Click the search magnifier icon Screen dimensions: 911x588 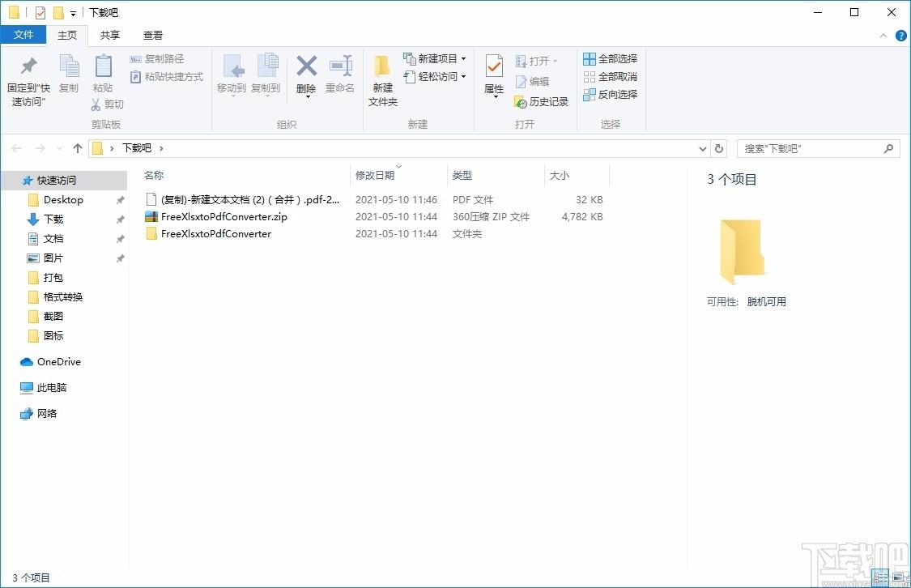(x=888, y=149)
